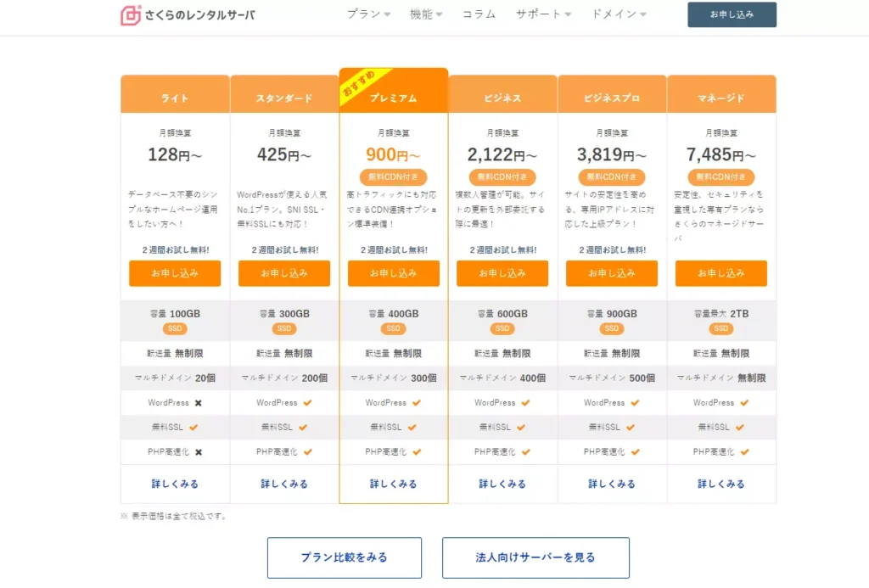This screenshot has width=869, height=588.
Task: Open the ドメイン dropdown
Action: (x=619, y=14)
